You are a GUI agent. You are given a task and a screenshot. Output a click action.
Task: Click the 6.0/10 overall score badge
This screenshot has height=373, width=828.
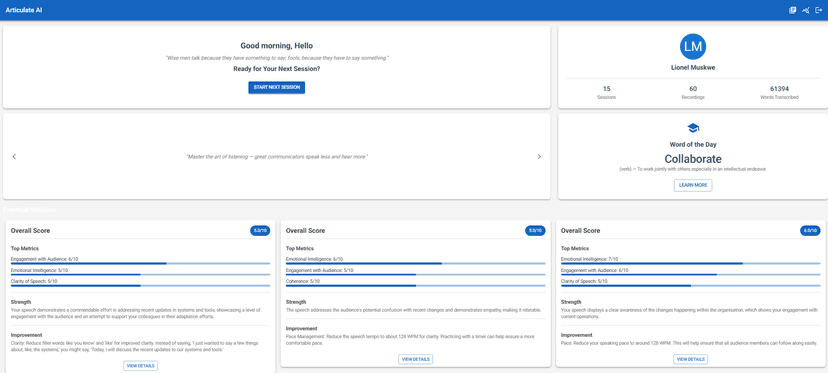[x=810, y=231]
